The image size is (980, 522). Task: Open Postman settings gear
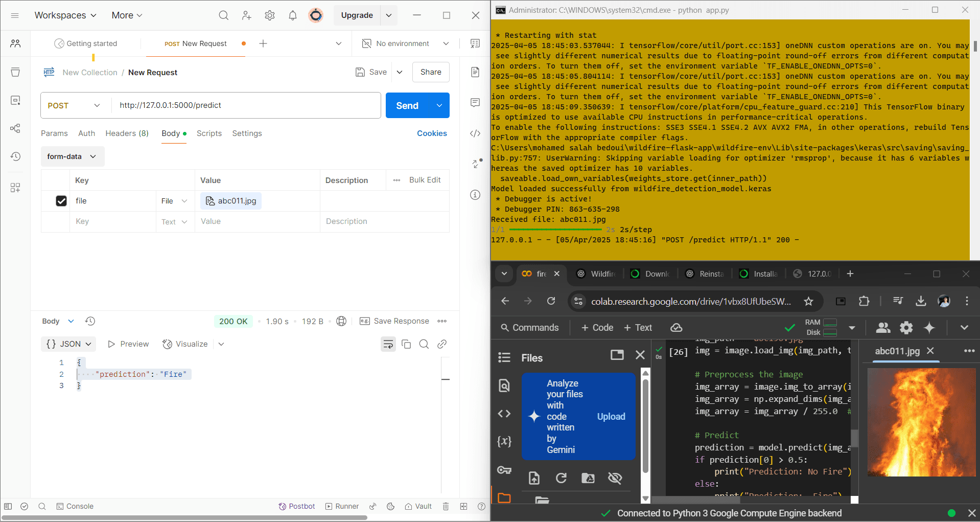click(x=270, y=15)
